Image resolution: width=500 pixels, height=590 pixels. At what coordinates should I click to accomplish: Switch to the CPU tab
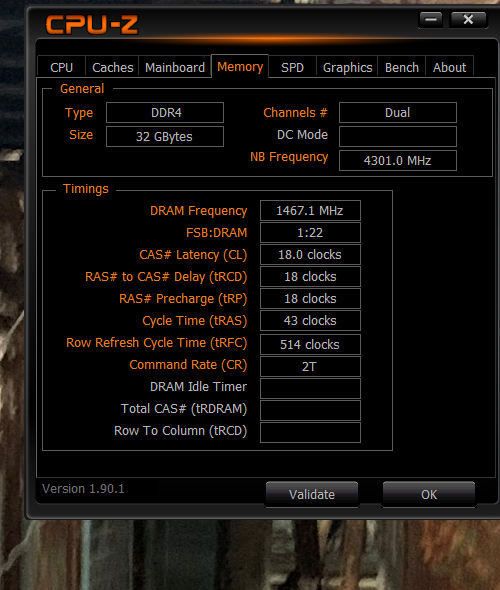[61, 67]
